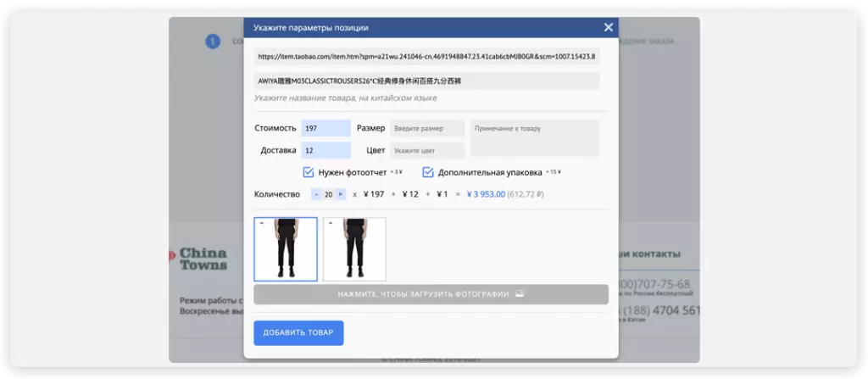The image size is (868, 379).
Task: Click the dialog title Укажите параметры позиции
Action: tap(310, 28)
